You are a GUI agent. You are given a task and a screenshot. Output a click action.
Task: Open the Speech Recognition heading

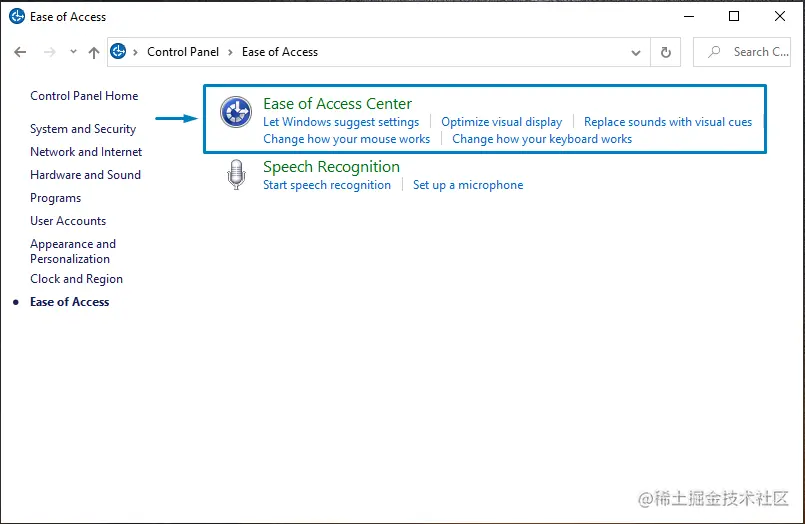coord(331,167)
